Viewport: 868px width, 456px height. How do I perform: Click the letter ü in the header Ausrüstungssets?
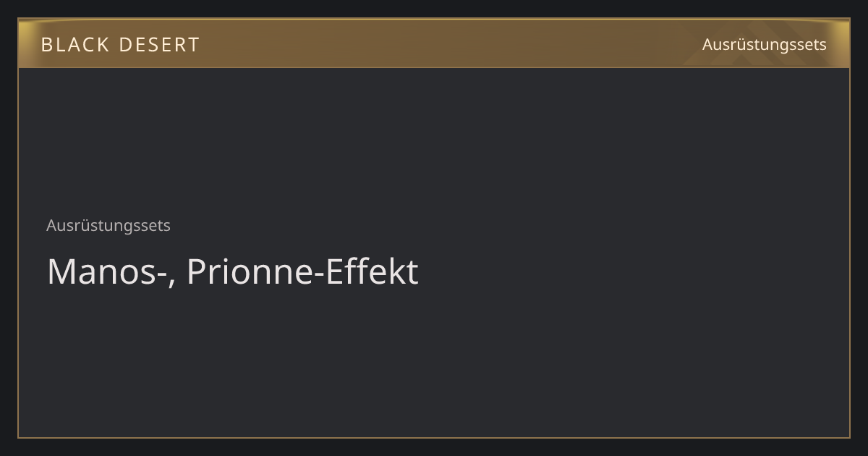click(x=734, y=44)
